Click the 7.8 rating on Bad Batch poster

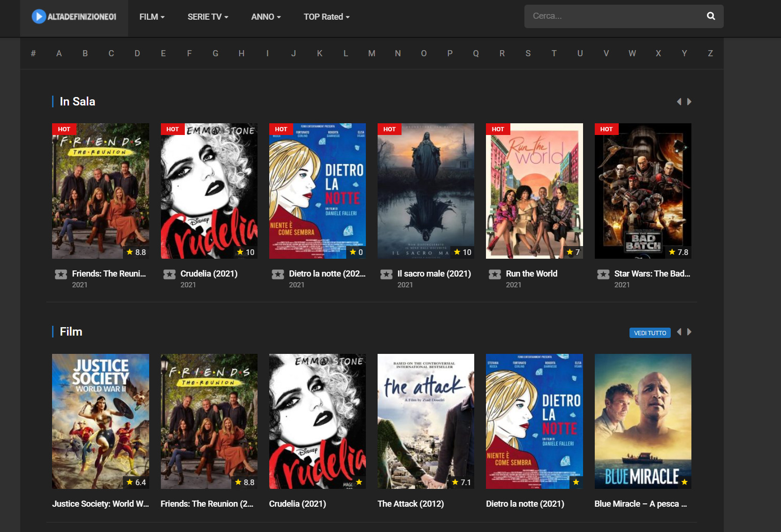tap(679, 252)
